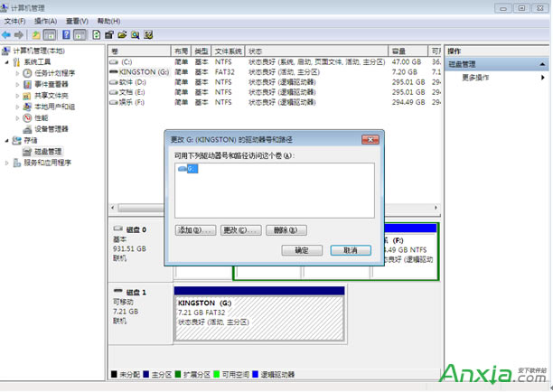Click the 确定 button
This screenshot has width=553, height=392.
(x=302, y=250)
